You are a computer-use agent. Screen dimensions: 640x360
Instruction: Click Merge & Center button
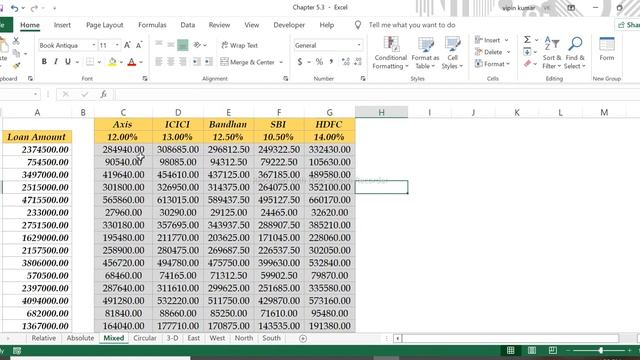click(247, 62)
